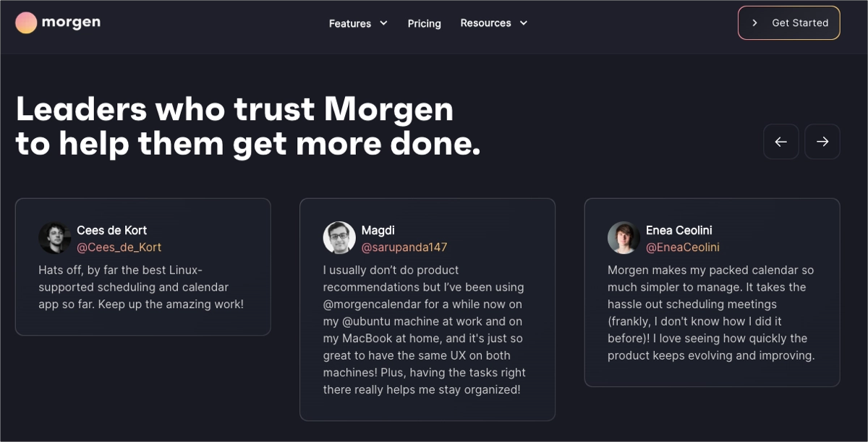Expand the Features dropdown chevron
Viewport: 868px width, 442px height.
pyautogui.click(x=384, y=23)
